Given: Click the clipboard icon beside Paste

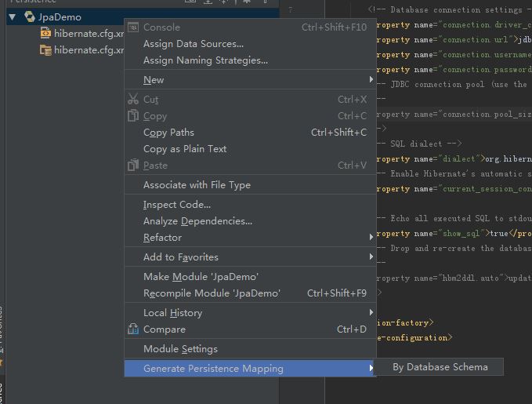Looking at the screenshot, I should [133, 166].
